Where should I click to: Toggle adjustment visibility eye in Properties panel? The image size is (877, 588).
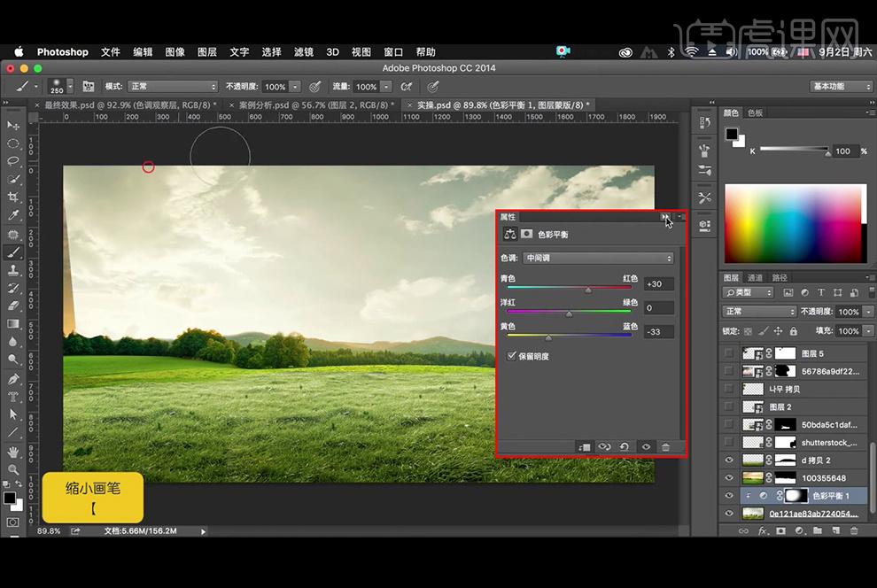pyautogui.click(x=646, y=446)
